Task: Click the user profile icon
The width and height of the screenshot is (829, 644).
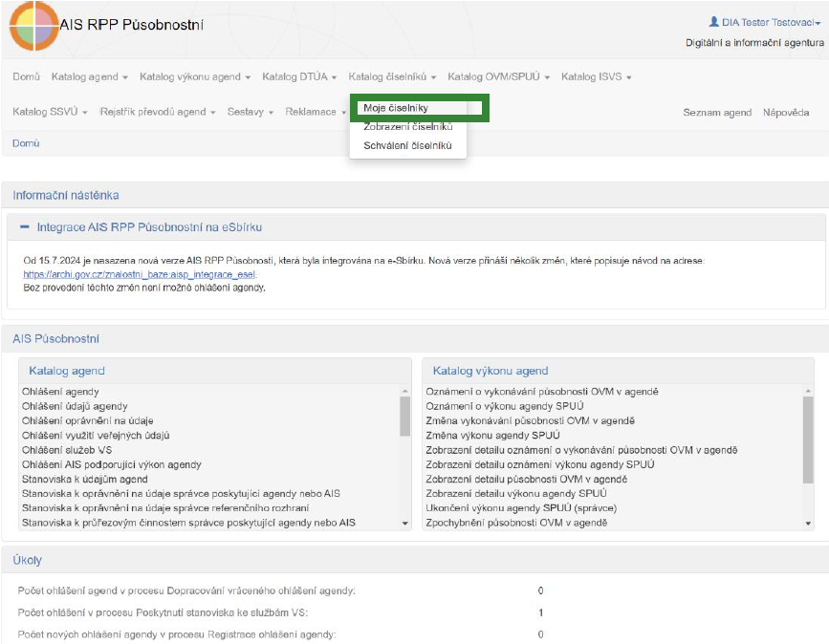Action: [x=713, y=21]
